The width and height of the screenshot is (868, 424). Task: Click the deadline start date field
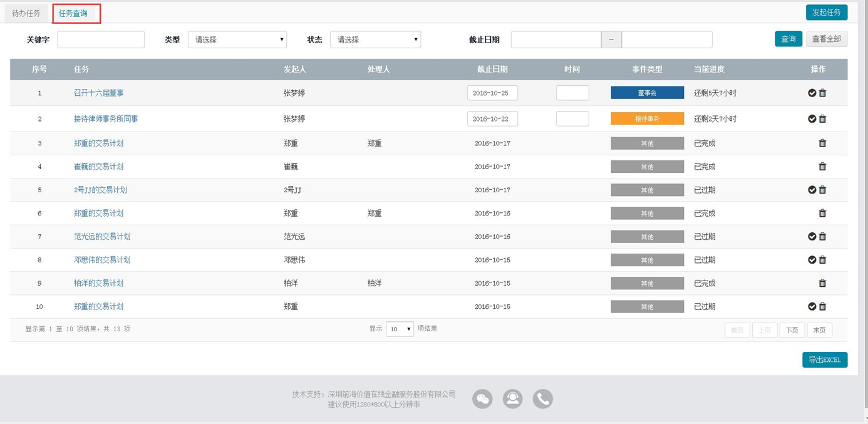(x=556, y=39)
